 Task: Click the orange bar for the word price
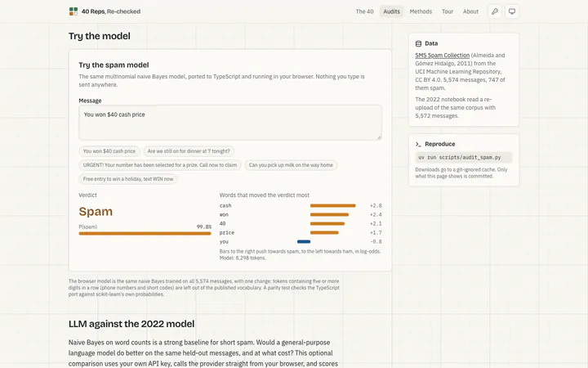[324, 233]
